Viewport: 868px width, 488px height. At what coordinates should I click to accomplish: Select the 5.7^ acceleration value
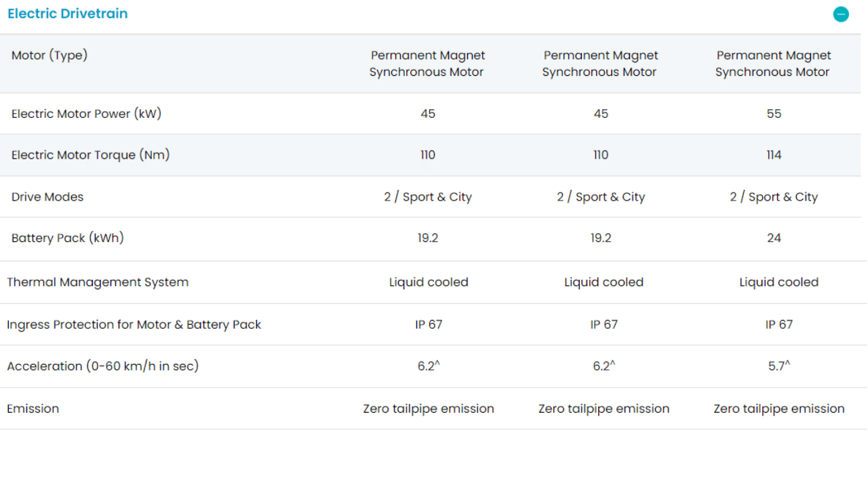click(x=778, y=367)
